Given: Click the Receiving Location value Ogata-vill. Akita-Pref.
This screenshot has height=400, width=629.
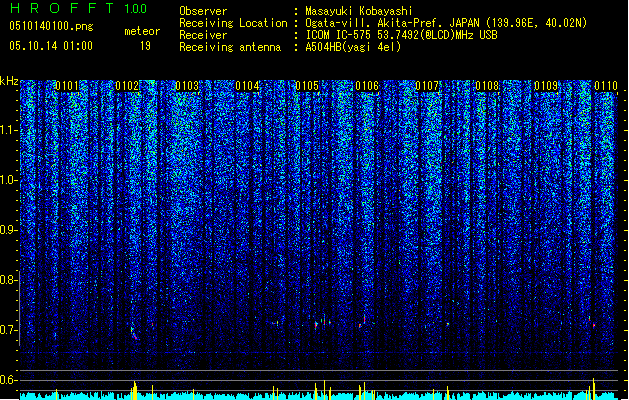Looking at the screenshot, I should [373, 23].
